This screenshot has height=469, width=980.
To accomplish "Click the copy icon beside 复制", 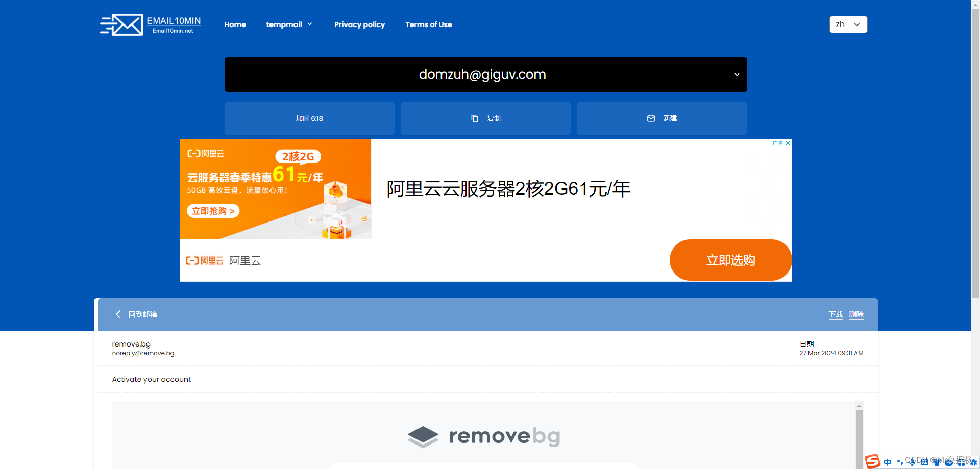I will [x=475, y=118].
